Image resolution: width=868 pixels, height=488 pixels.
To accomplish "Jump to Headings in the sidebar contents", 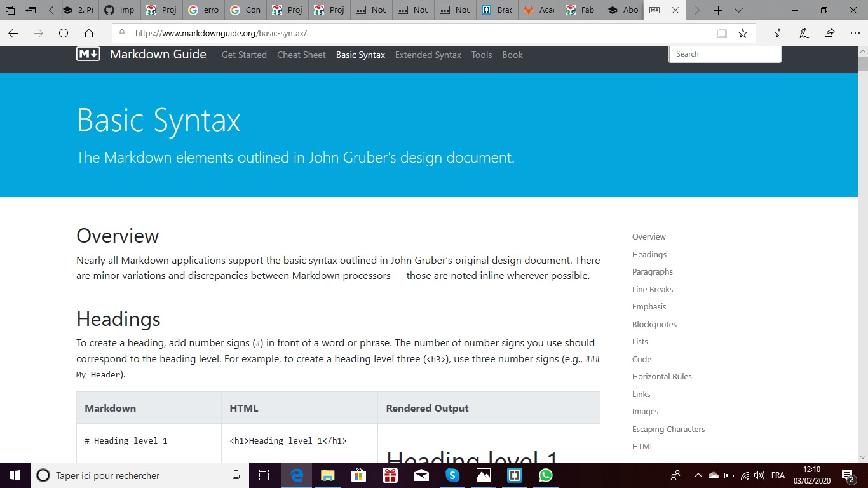I will pos(649,255).
